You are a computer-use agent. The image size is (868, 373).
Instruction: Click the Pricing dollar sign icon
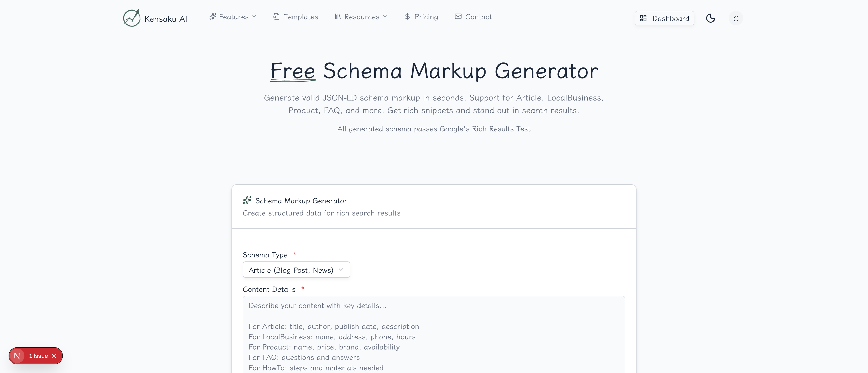point(407,17)
